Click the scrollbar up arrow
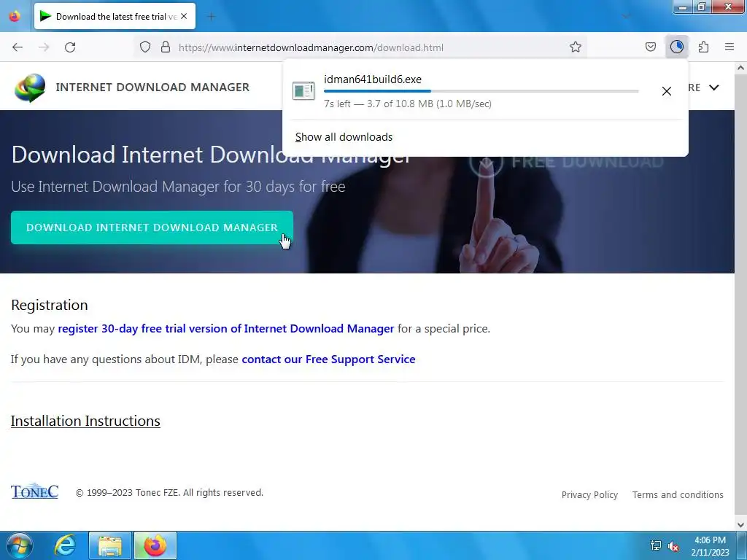This screenshot has width=747, height=560. click(740, 68)
